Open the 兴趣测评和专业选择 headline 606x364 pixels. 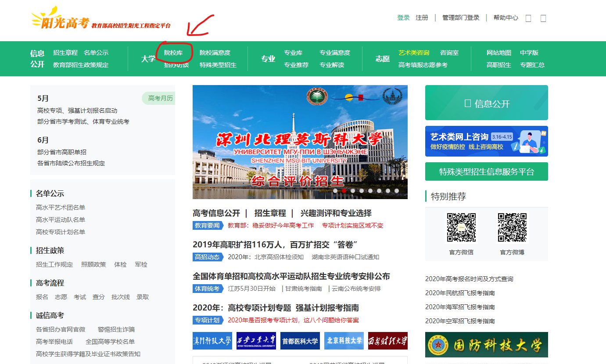tap(336, 213)
